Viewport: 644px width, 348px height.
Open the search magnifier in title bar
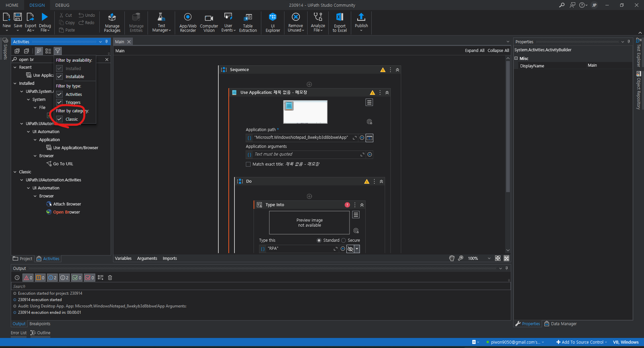pos(561,5)
